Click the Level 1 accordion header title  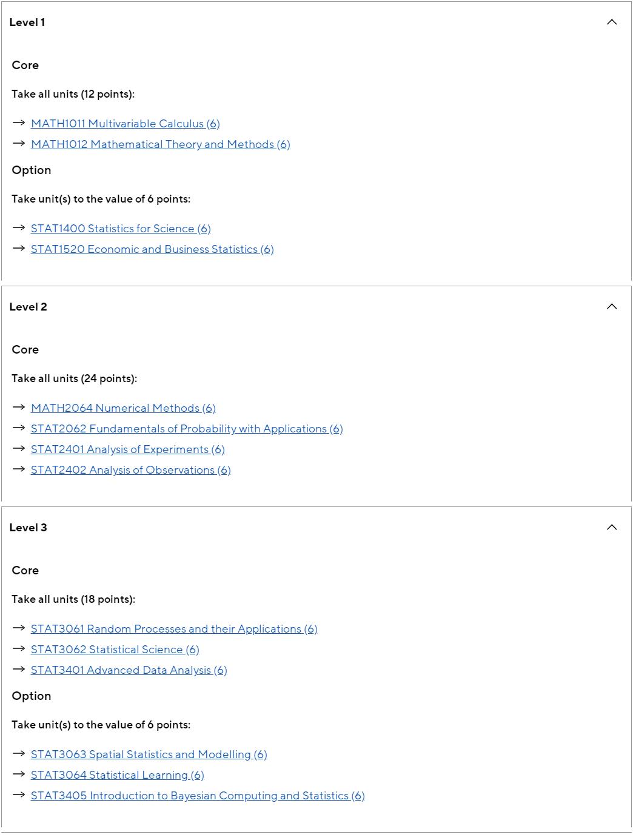[x=27, y=22]
